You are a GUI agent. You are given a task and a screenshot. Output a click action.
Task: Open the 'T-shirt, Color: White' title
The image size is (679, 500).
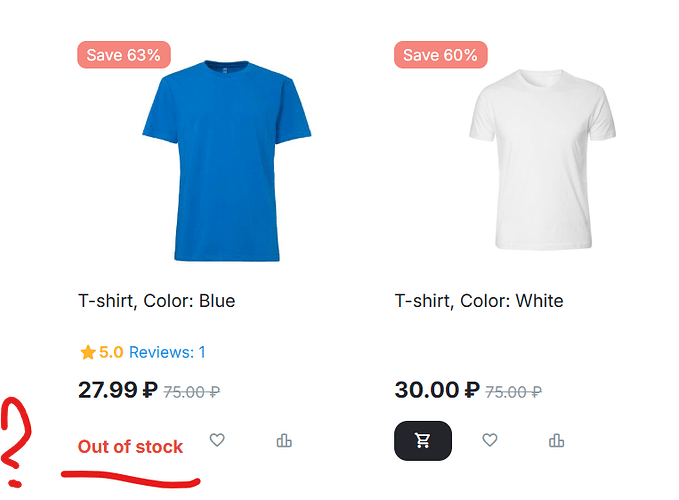pos(479,301)
